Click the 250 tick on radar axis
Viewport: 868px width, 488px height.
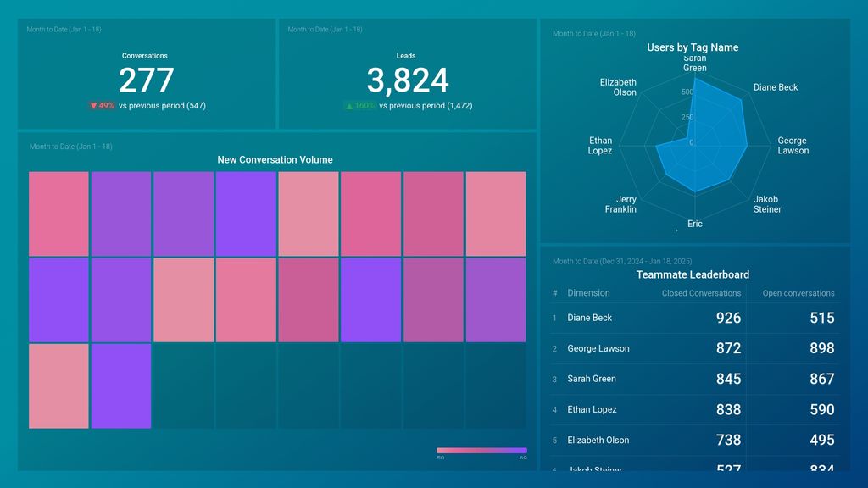687,117
